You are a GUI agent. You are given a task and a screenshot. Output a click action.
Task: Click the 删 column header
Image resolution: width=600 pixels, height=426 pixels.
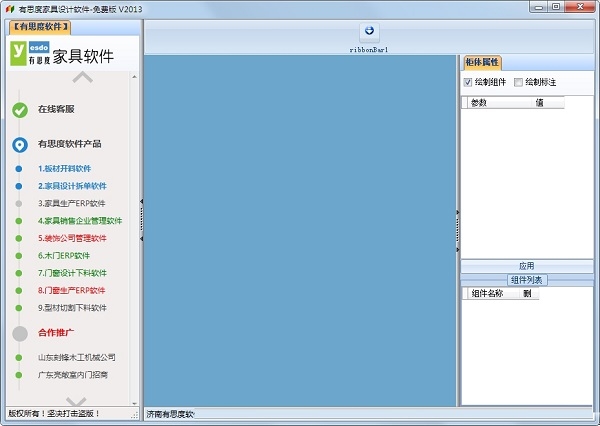(529, 294)
